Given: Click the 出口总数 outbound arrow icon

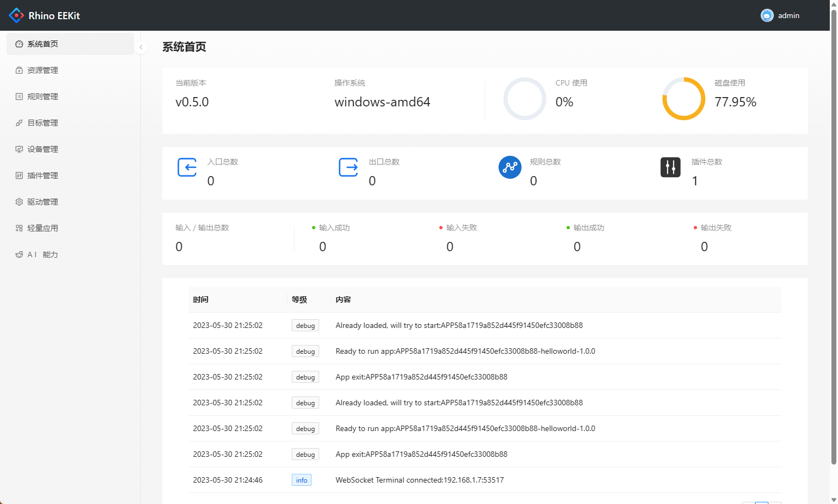Looking at the screenshot, I should pyautogui.click(x=348, y=167).
